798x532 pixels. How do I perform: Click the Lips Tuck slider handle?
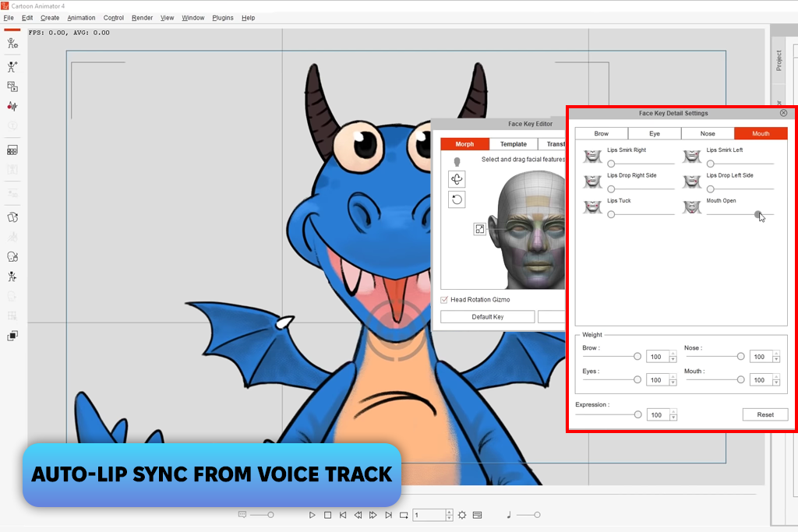[611, 215]
